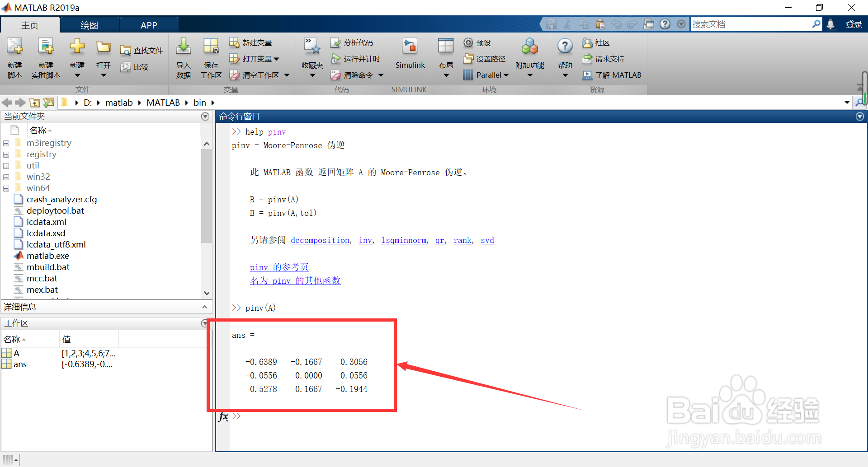Image resolution: width=868 pixels, height=467 pixels.
Task: Click Find Files (查找文件)
Action: [142, 51]
